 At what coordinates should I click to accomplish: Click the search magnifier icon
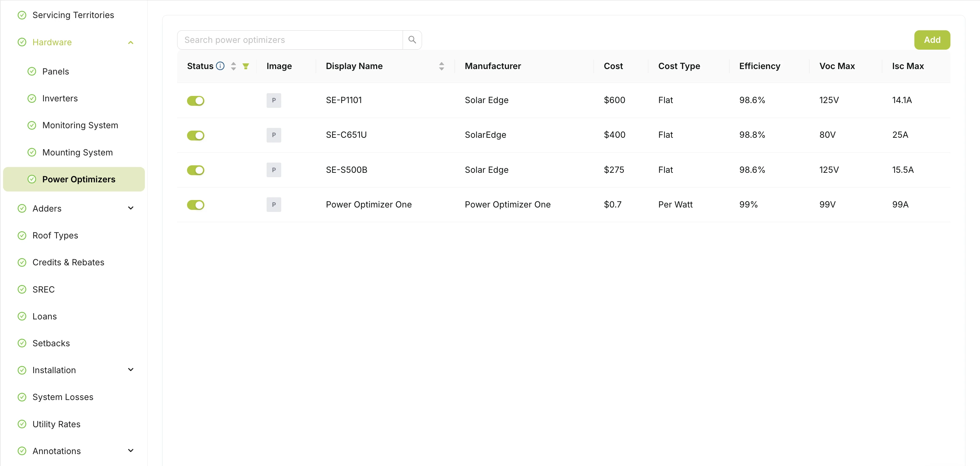[412, 39]
